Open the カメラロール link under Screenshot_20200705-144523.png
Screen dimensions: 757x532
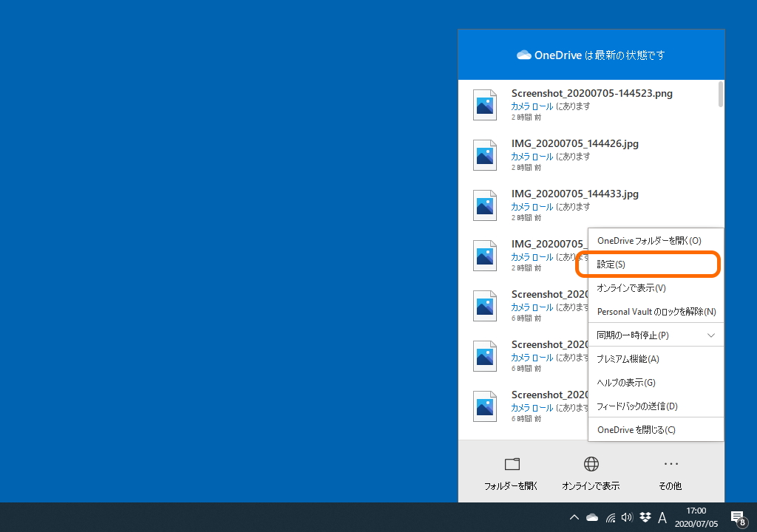[532, 106]
